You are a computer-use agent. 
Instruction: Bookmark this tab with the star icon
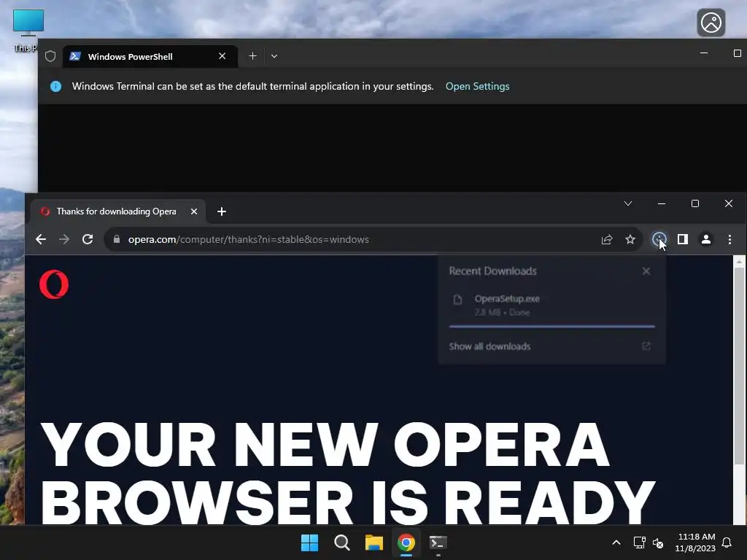tap(630, 239)
